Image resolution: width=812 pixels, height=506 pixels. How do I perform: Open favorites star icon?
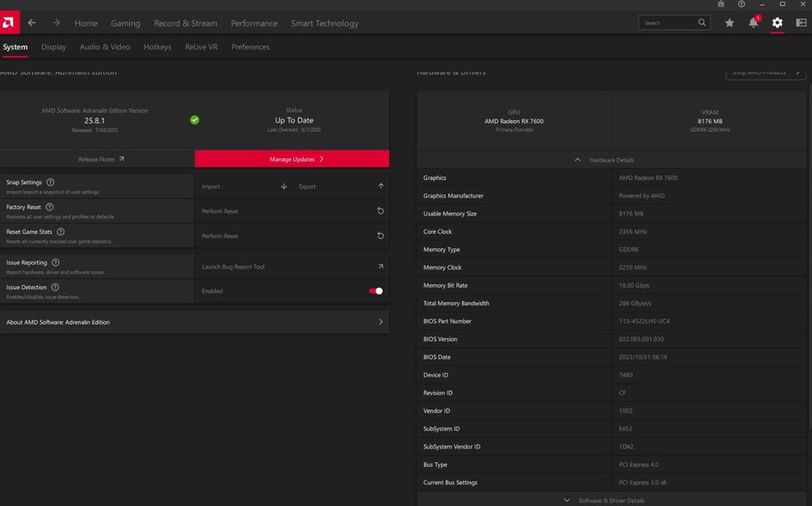[729, 23]
